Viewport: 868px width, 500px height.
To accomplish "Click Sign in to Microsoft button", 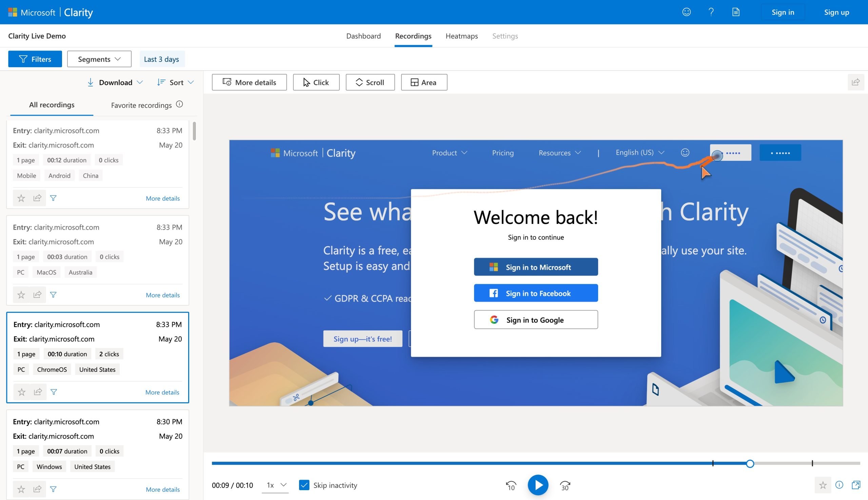I will [x=536, y=267].
